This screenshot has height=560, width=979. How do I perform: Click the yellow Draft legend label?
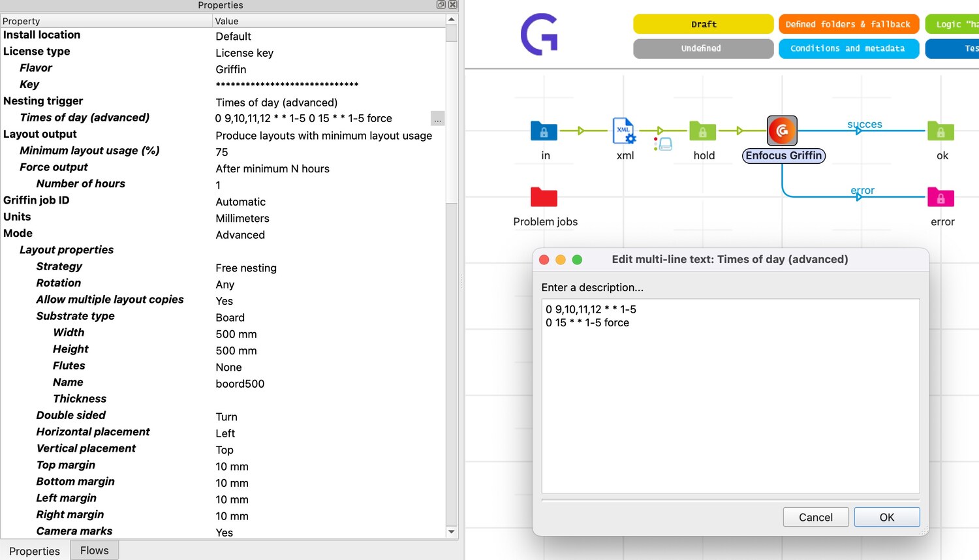pos(704,24)
